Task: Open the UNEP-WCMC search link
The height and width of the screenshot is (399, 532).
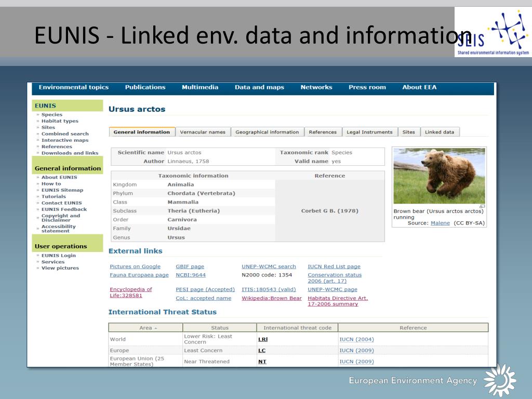Action: click(x=269, y=267)
